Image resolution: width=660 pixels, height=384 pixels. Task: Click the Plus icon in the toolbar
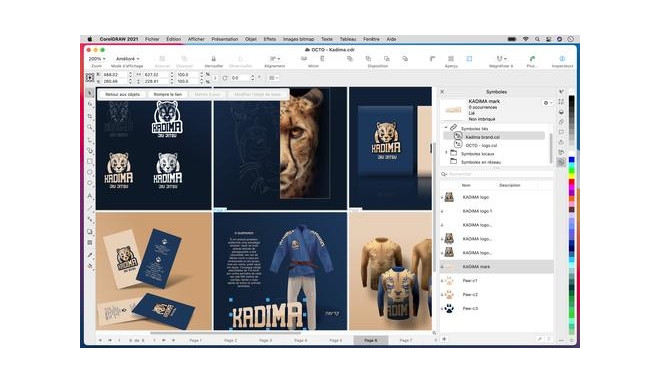coord(532,59)
